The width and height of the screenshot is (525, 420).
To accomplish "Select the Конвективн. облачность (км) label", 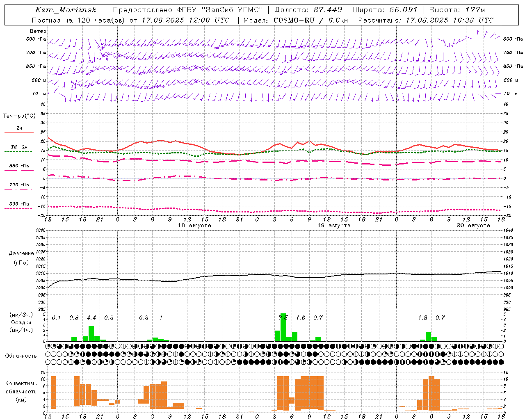I will tap(21, 391).
